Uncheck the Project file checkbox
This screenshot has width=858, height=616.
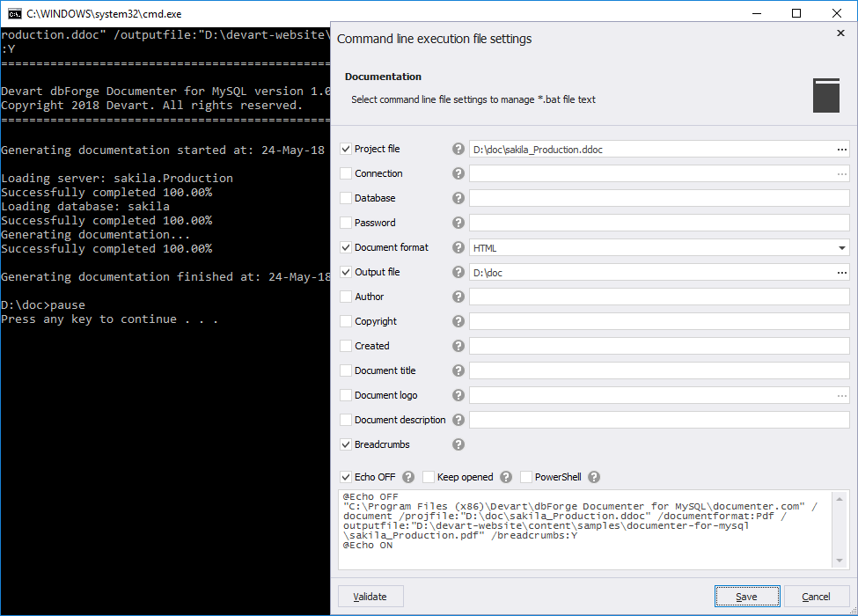346,149
